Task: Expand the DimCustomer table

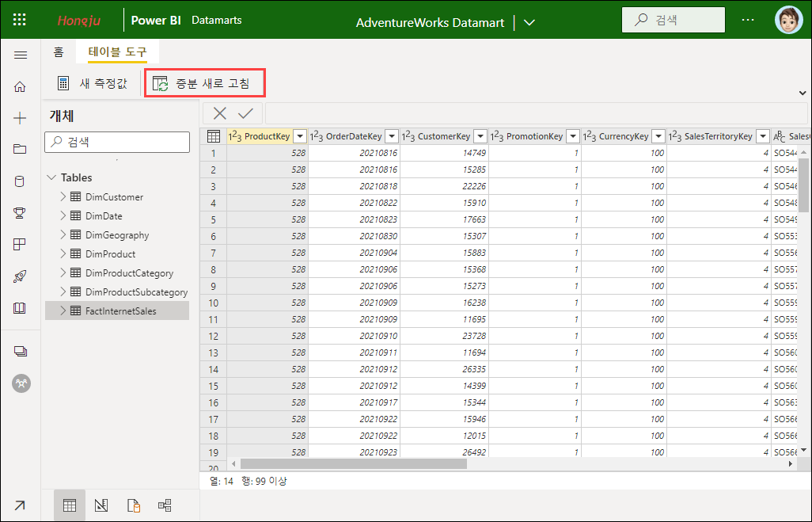Action: (x=63, y=196)
